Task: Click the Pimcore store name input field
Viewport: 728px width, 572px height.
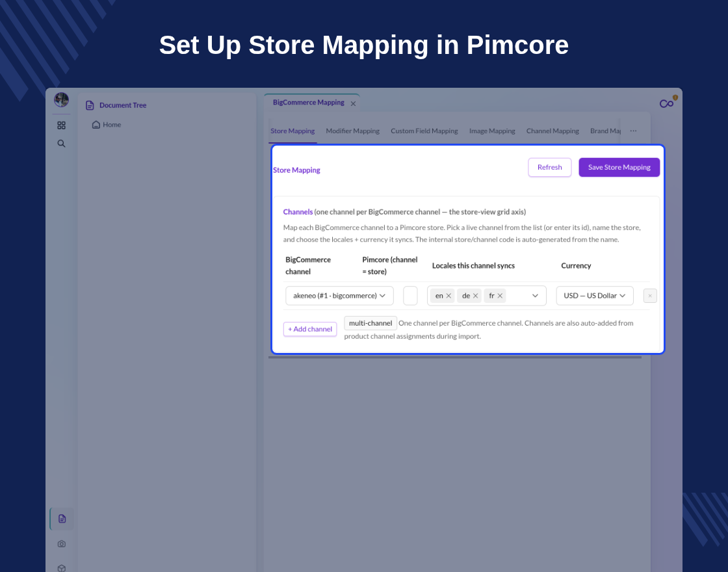Action: [410, 296]
